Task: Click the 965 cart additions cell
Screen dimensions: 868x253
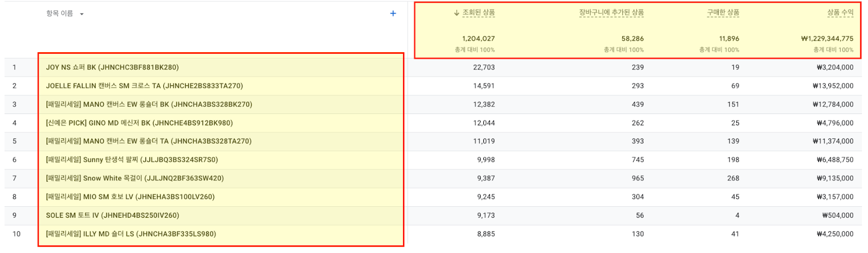Action: tap(638, 178)
